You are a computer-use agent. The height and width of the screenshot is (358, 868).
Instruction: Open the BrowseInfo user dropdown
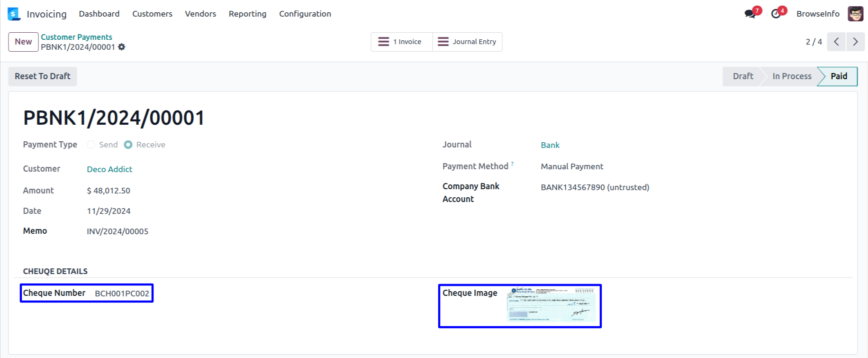[x=818, y=14]
